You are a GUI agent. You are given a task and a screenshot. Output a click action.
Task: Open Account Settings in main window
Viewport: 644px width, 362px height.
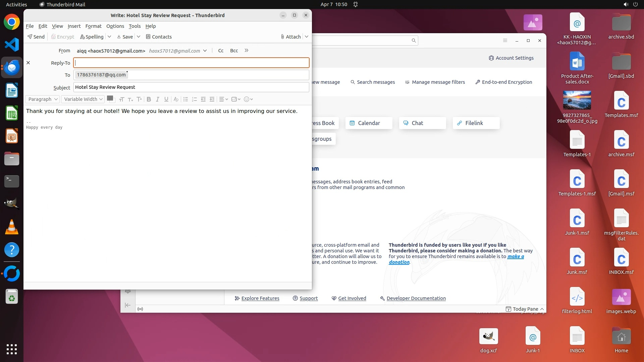tap(511, 58)
